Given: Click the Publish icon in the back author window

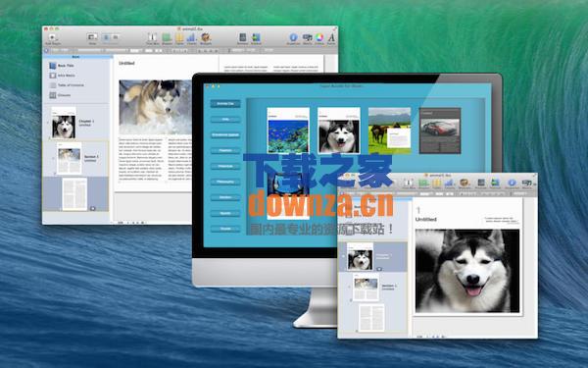Looking at the screenshot, I should (256, 37).
